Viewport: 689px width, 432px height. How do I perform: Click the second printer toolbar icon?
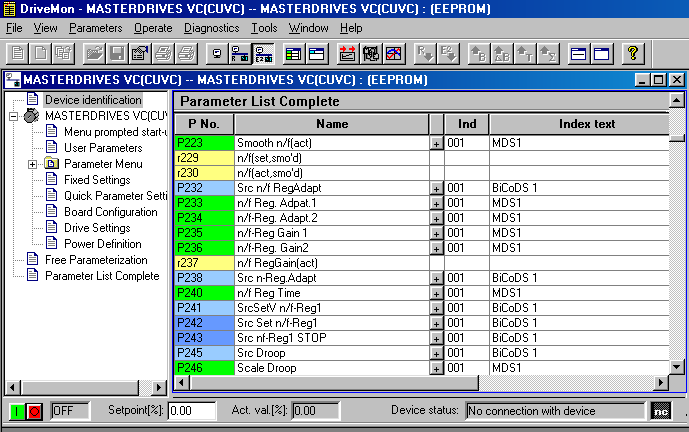[x=187, y=54]
